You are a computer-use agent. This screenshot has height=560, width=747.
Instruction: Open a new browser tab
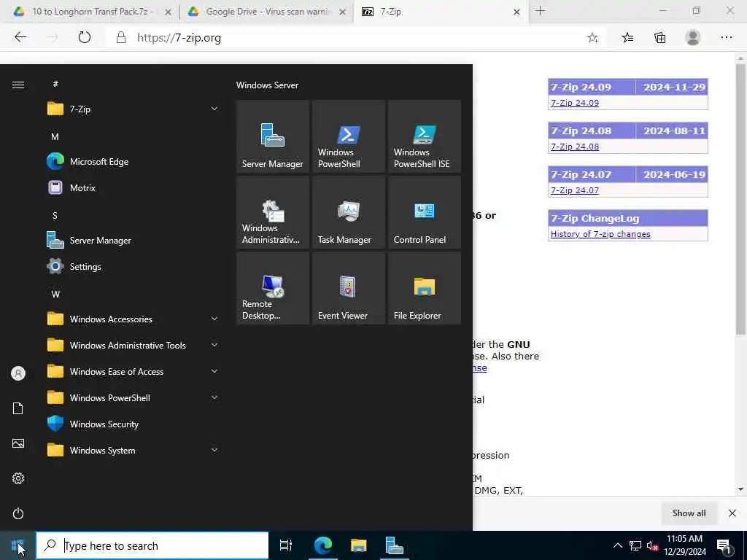(x=541, y=11)
